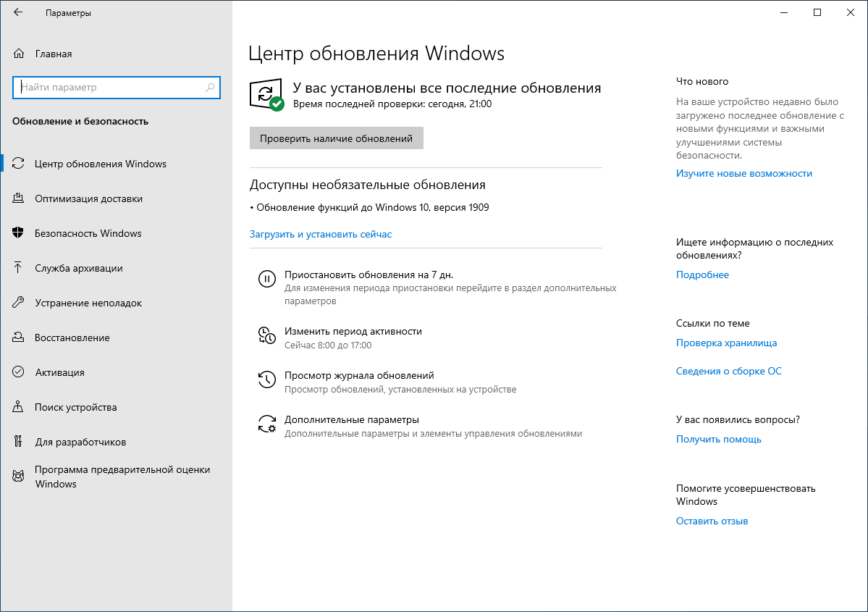Screen dimensions: 868x612
Task: Click Загрузить и установить сейчас
Action: [x=321, y=235]
